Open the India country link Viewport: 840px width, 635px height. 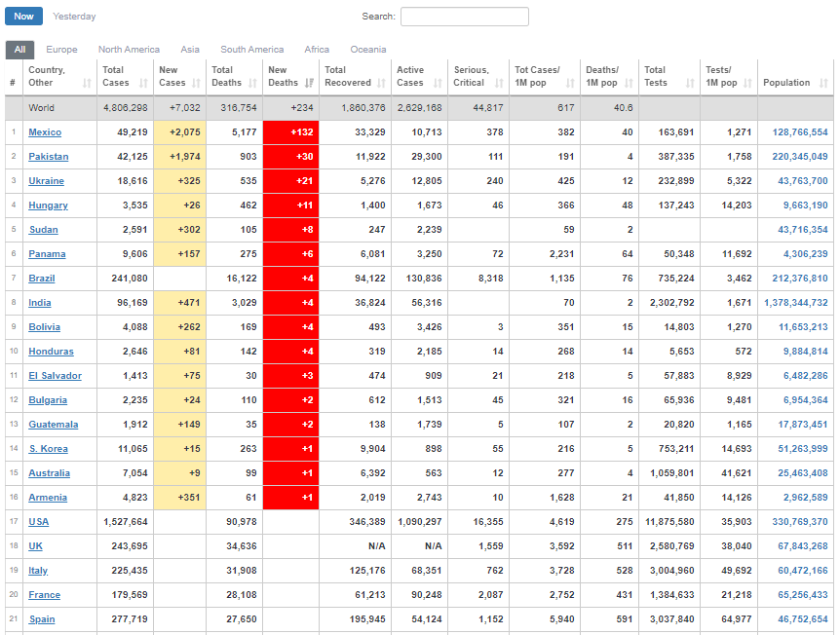tap(40, 303)
